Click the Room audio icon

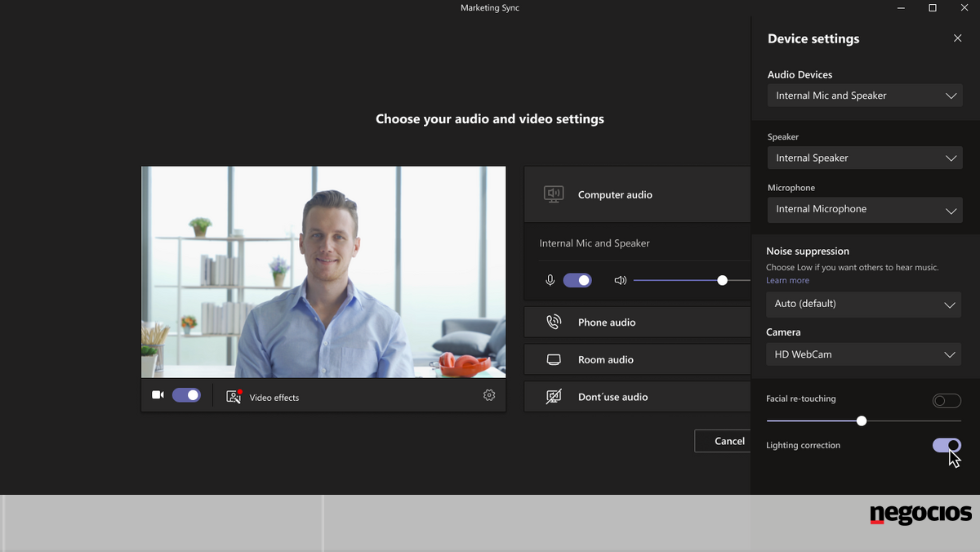pos(554,359)
